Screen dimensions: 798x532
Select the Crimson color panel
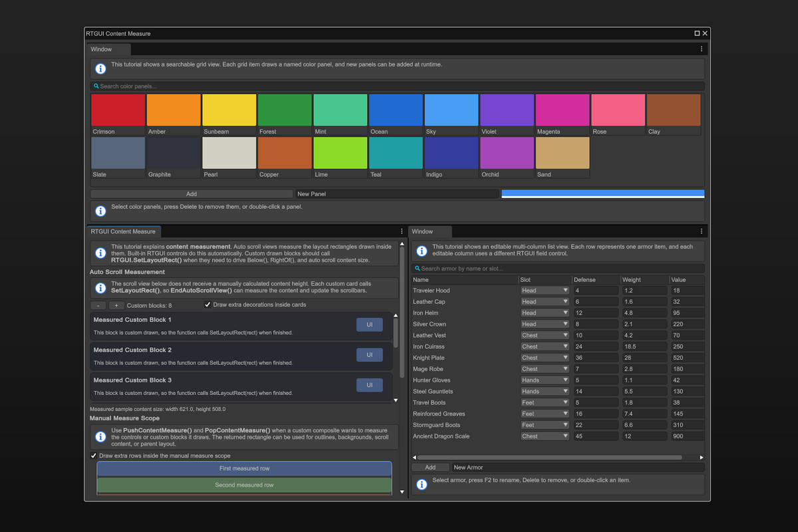coord(118,114)
